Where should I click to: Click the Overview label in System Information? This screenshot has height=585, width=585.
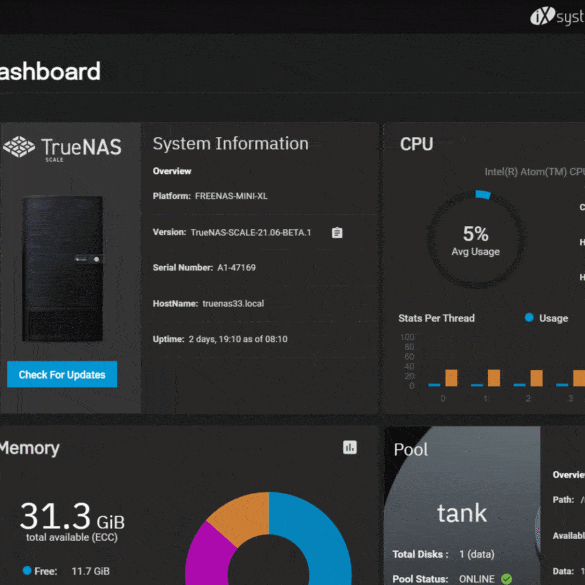click(172, 171)
